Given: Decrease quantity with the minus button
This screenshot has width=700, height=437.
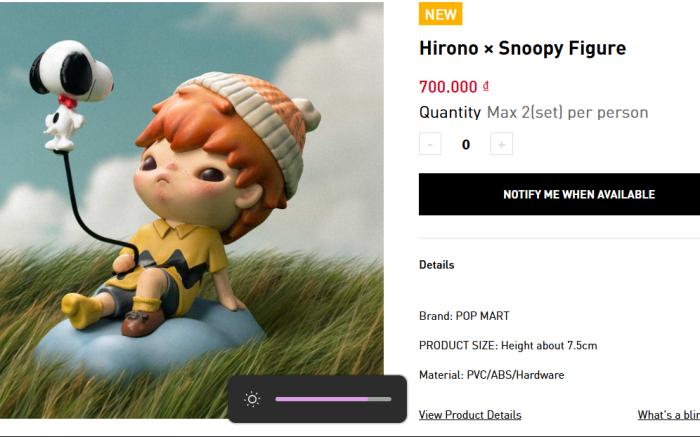Looking at the screenshot, I should (430, 144).
